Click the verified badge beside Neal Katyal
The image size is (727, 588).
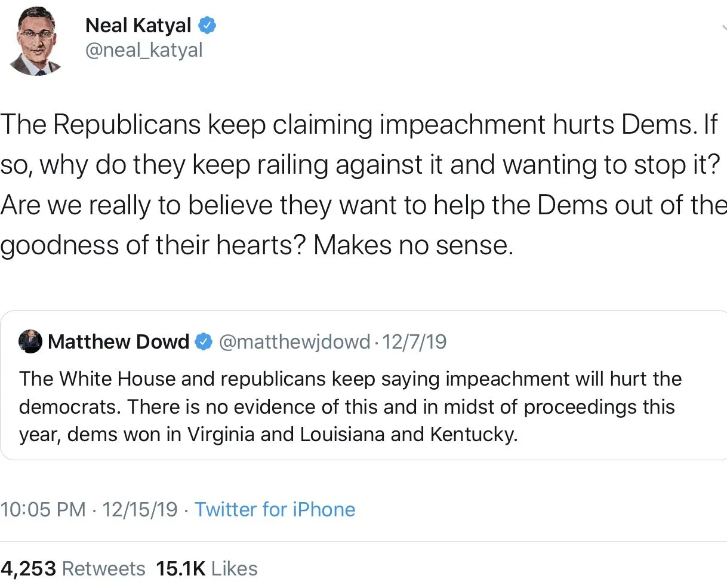[207, 25]
